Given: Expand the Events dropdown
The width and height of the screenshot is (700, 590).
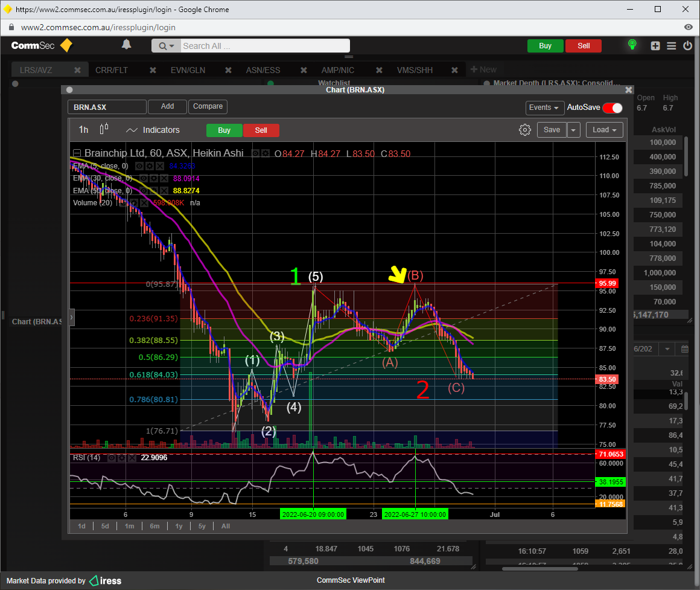Looking at the screenshot, I should [x=543, y=107].
